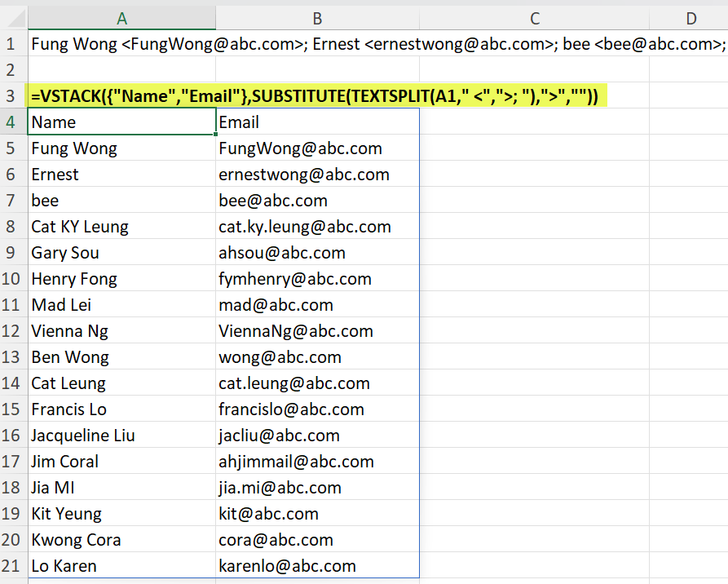Select row 1 header
The image size is (728, 584).
11,44
